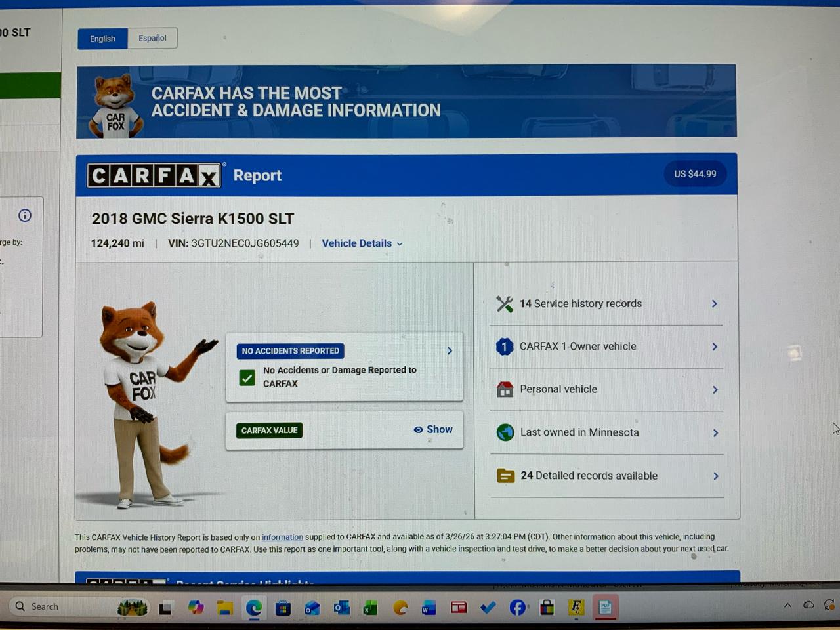Viewport: 840px width, 630px height.
Task: Click the globe icon for Last owned
Action: [505, 432]
